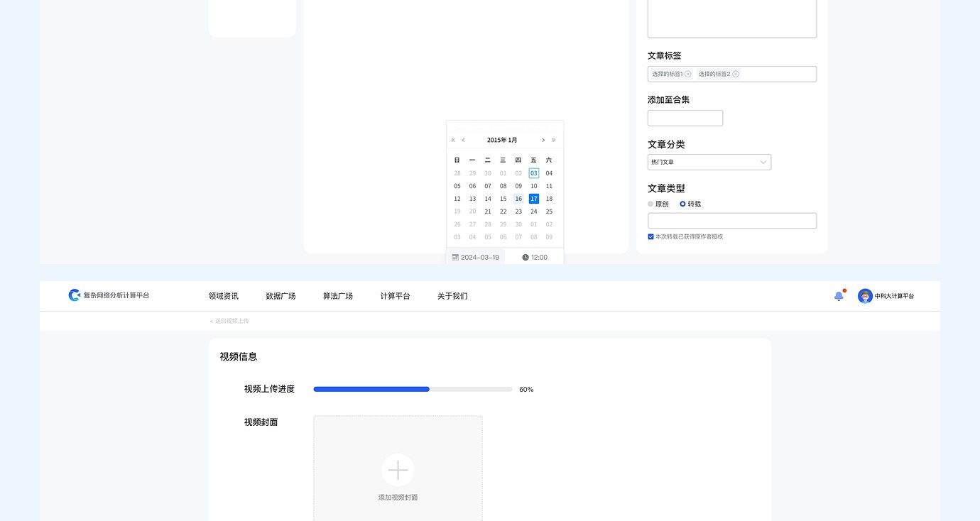Open the 算法广场 nav item
The image size is (980, 521).
pyautogui.click(x=338, y=296)
